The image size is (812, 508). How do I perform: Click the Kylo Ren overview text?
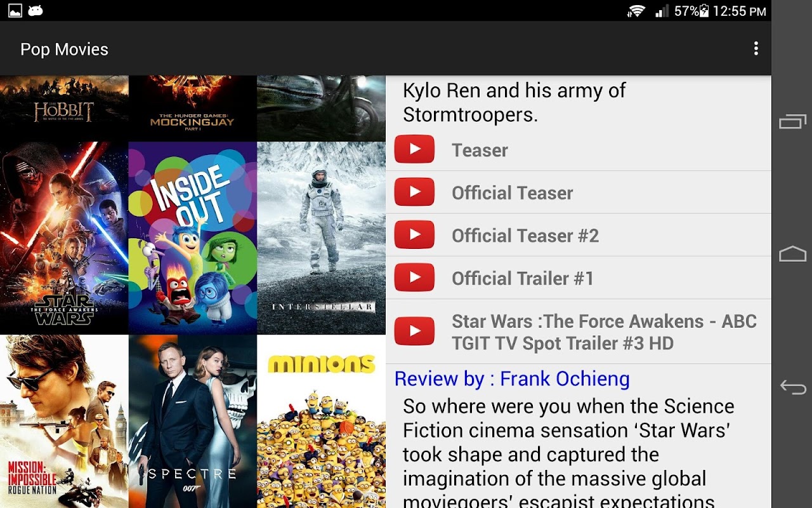(x=514, y=102)
